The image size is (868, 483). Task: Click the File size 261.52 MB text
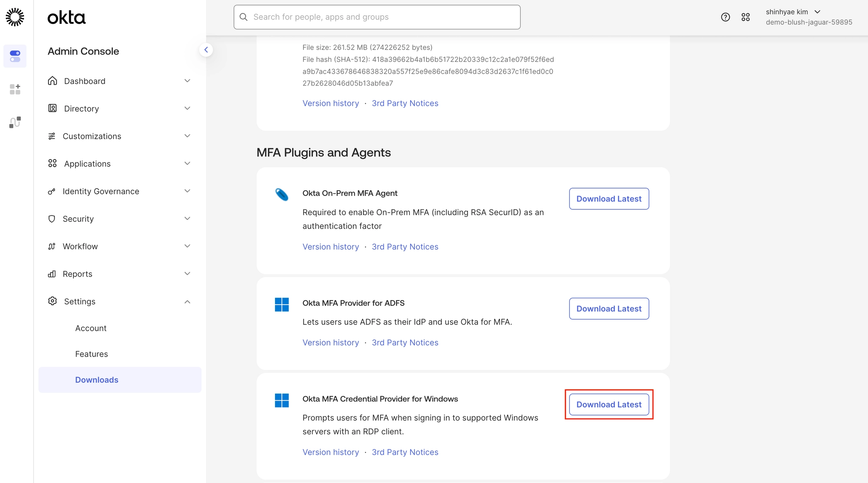(x=367, y=47)
